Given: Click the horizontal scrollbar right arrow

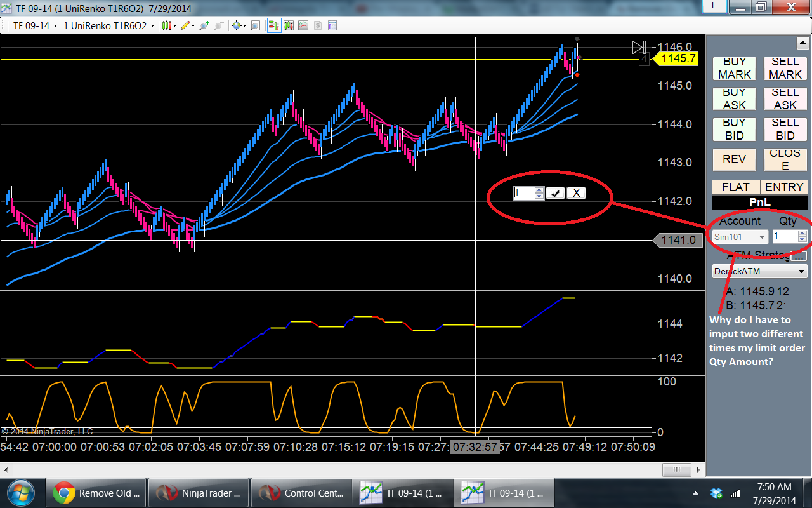Looking at the screenshot, I should point(699,470).
